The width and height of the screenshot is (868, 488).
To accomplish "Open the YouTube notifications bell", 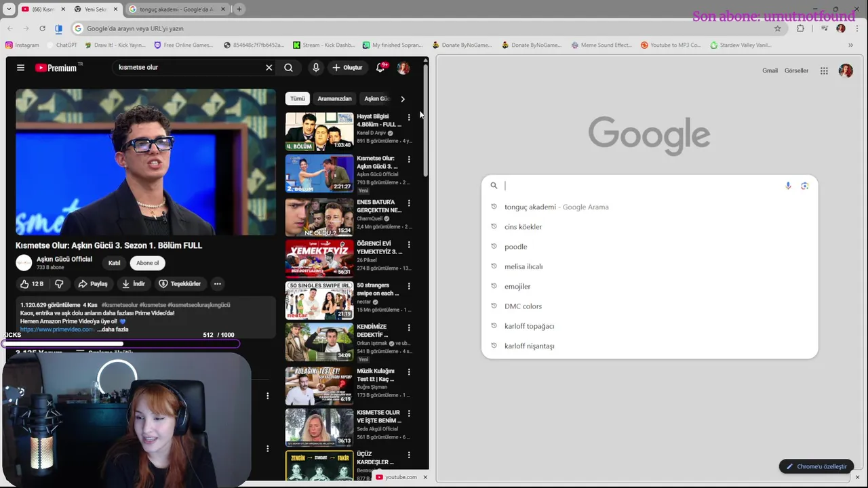I will coord(380,68).
